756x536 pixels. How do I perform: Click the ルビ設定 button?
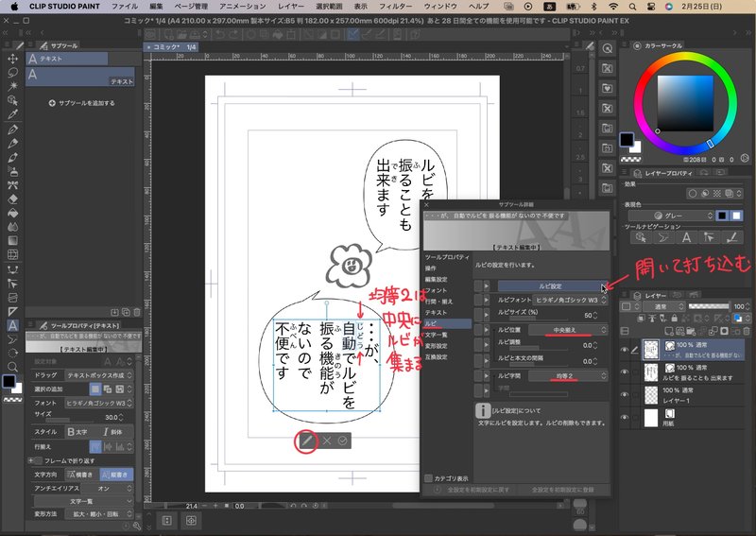550,286
